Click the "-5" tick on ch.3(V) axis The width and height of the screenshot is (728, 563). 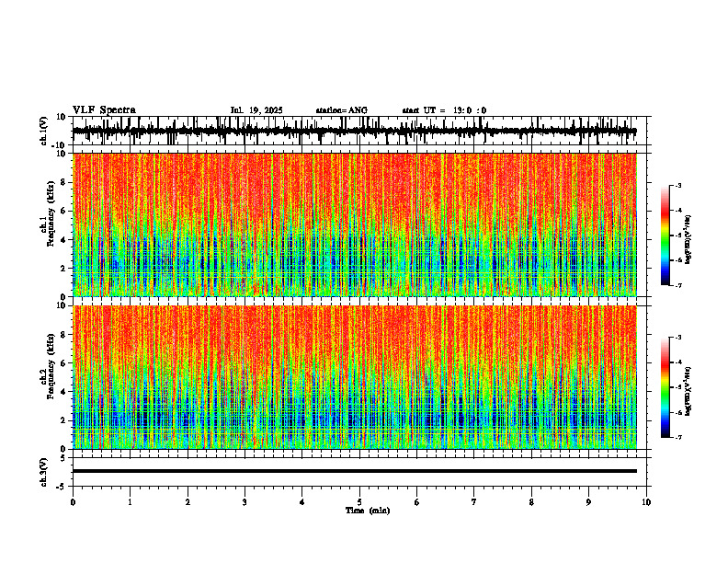click(x=63, y=487)
